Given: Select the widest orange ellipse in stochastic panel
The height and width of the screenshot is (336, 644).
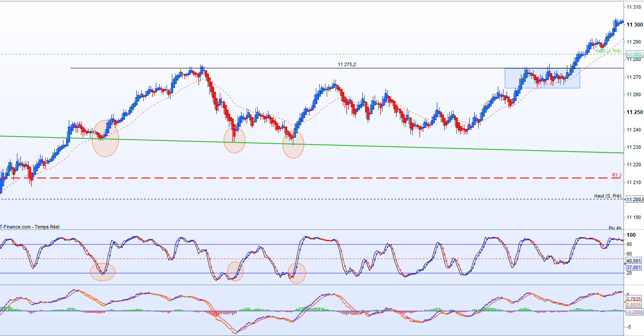Looking at the screenshot, I should tap(103, 272).
